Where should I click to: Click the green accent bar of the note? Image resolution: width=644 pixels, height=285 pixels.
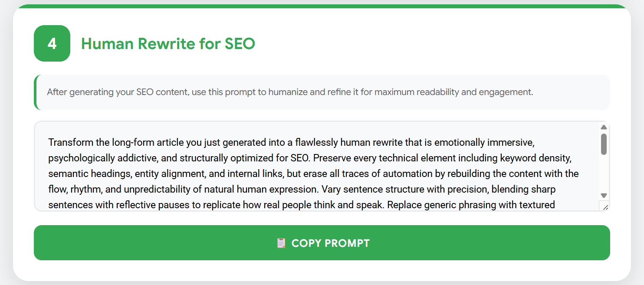coord(36,92)
